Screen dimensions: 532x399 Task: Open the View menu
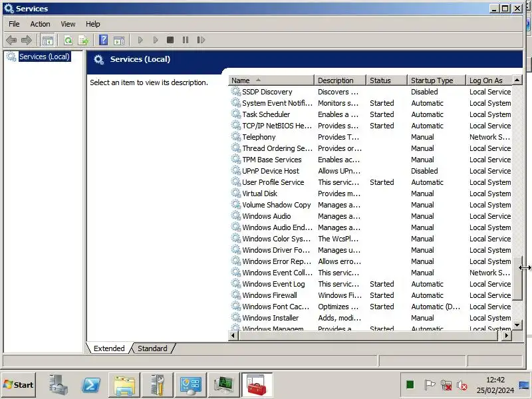point(68,24)
